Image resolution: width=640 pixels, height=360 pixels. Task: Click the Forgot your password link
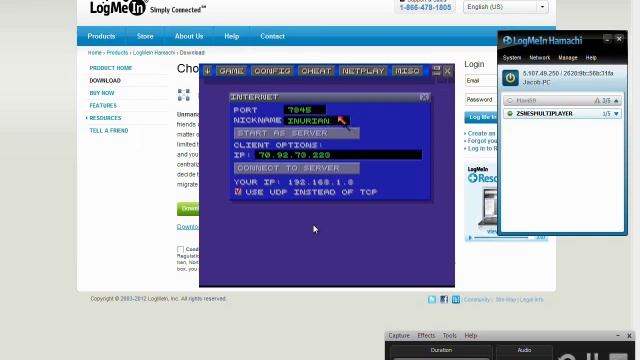pyautogui.click(x=482, y=141)
